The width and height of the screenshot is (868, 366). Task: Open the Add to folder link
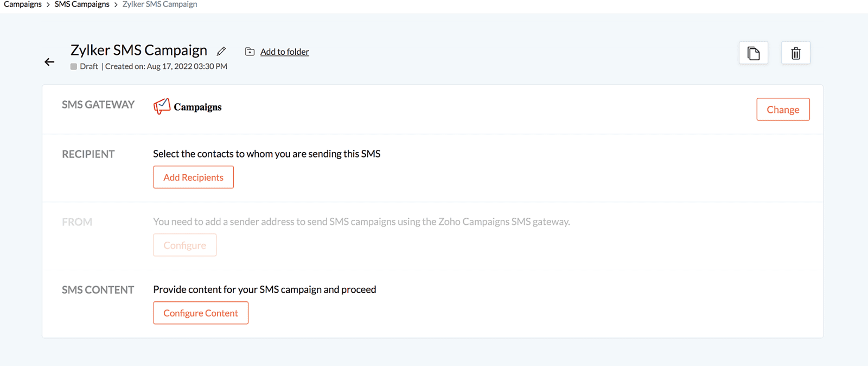[x=285, y=52]
